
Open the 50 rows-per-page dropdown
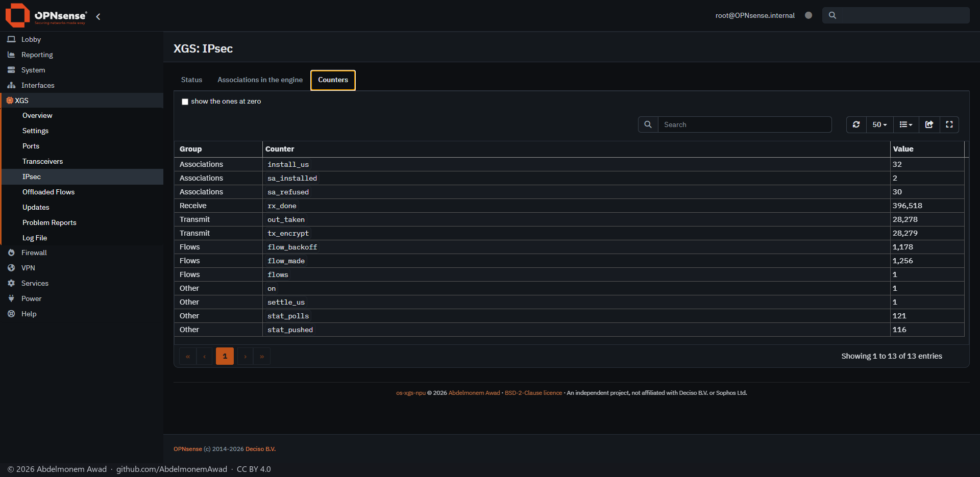coord(879,124)
